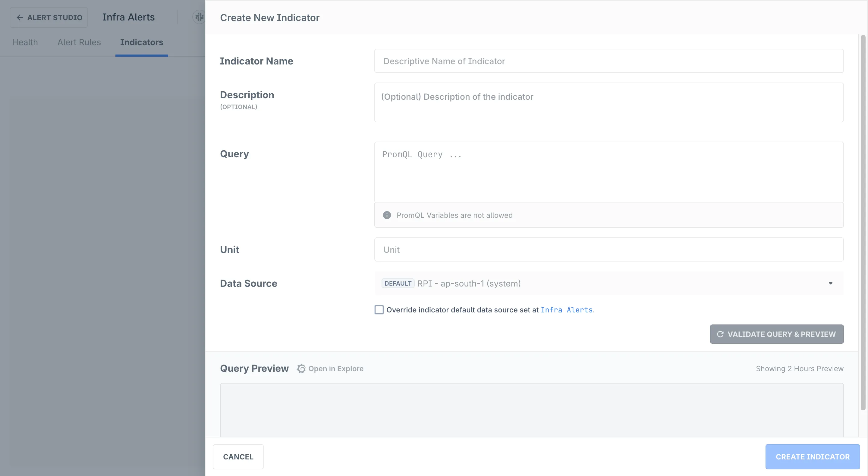Image resolution: width=868 pixels, height=476 pixels.
Task: Follow the Infra Alerts link
Action: coord(566,310)
